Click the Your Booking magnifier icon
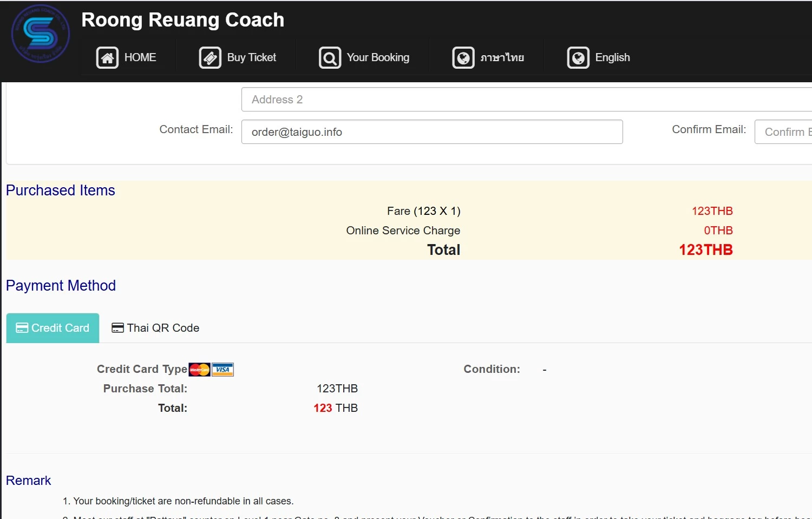This screenshot has width=812, height=519. [330, 57]
